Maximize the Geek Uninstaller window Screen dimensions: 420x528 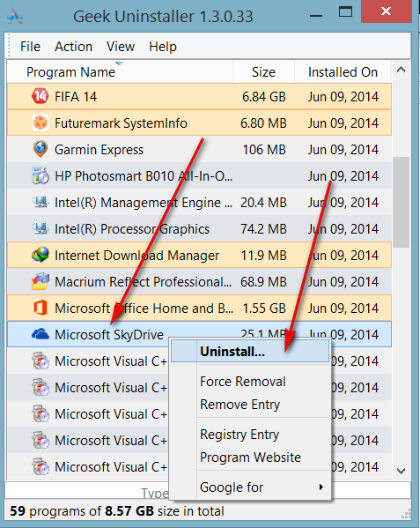[x=345, y=12]
